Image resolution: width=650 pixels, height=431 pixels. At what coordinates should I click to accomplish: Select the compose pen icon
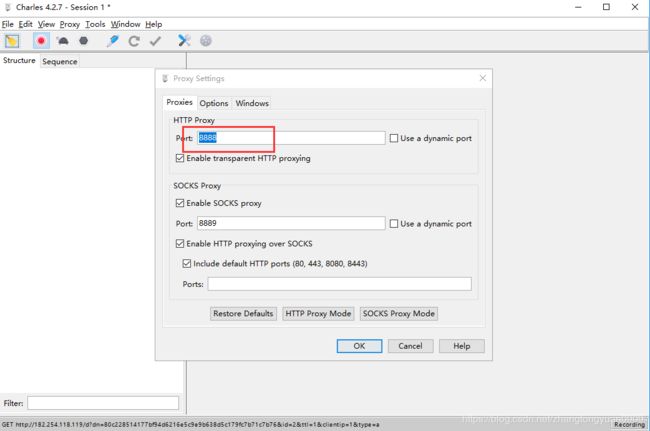coord(112,41)
